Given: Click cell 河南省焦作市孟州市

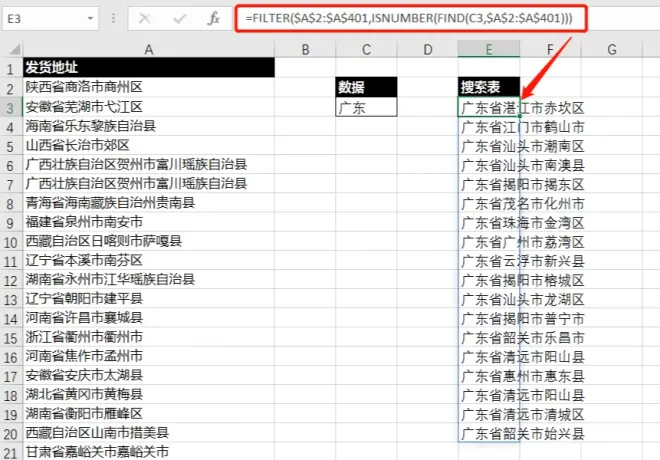Looking at the screenshot, I should [x=149, y=356].
